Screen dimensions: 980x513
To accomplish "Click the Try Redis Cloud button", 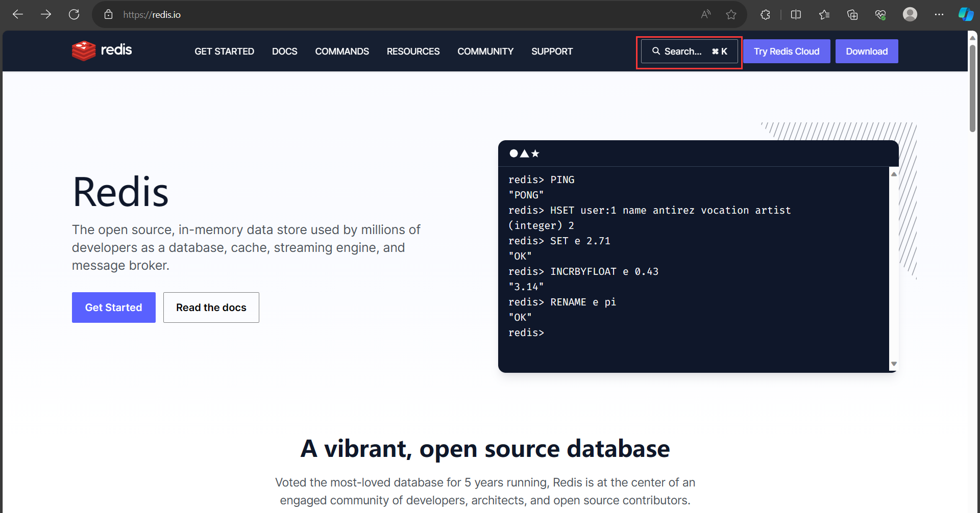I will (x=787, y=51).
